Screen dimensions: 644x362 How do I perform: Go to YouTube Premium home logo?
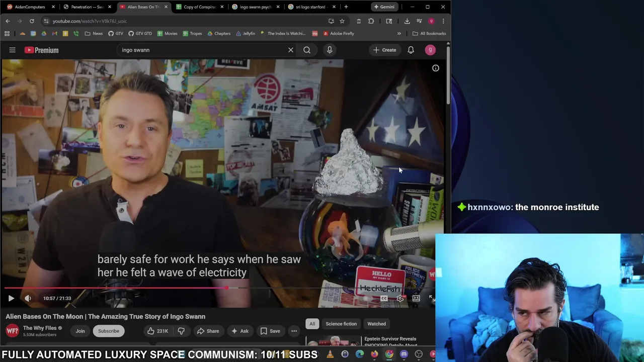(41, 50)
